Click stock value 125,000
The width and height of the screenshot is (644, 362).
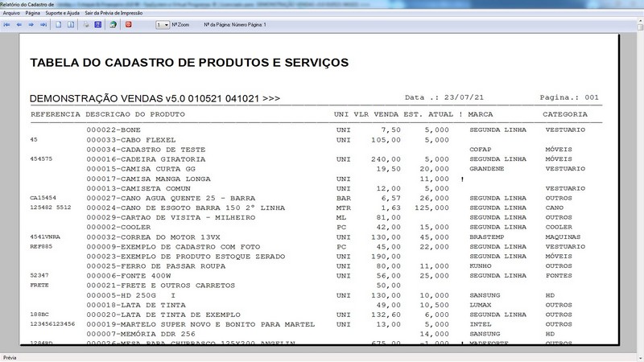point(431,208)
